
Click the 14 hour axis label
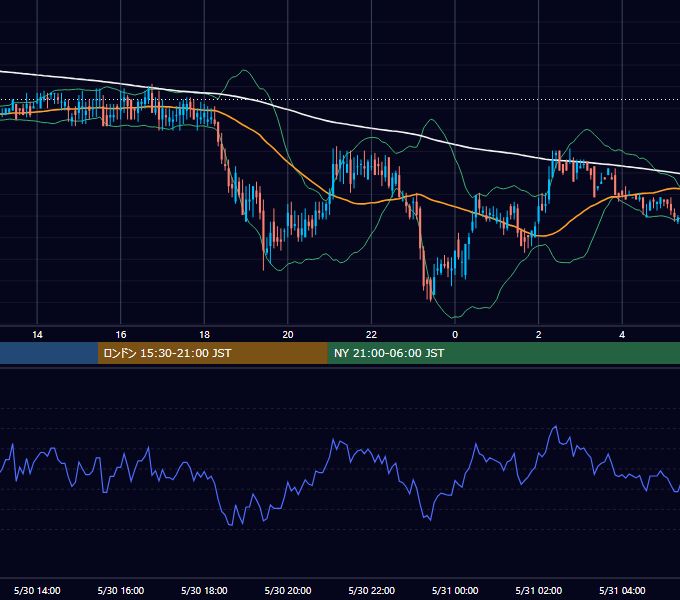(37, 335)
